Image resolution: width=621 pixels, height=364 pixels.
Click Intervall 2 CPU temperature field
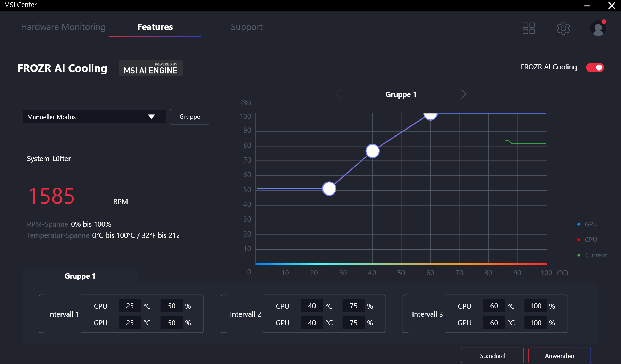312,306
